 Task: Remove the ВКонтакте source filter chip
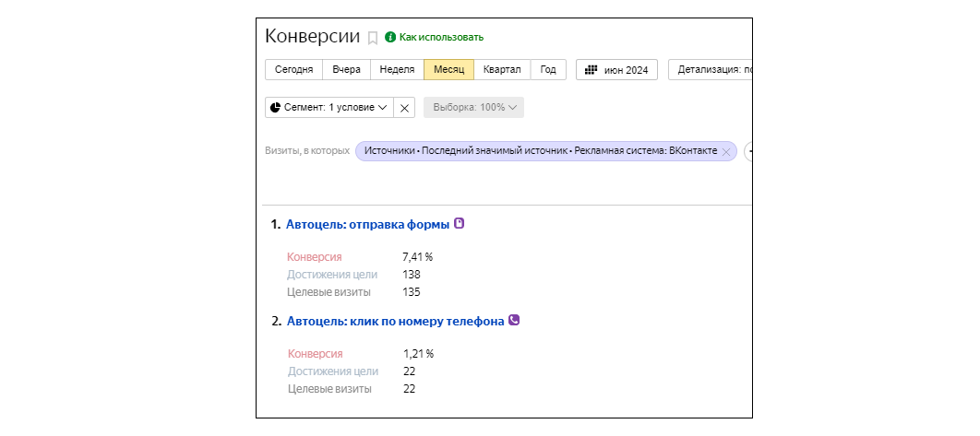click(x=726, y=151)
